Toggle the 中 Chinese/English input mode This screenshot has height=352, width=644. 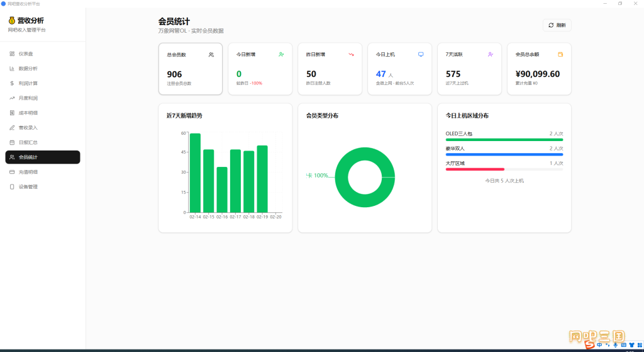pyautogui.click(x=599, y=345)
